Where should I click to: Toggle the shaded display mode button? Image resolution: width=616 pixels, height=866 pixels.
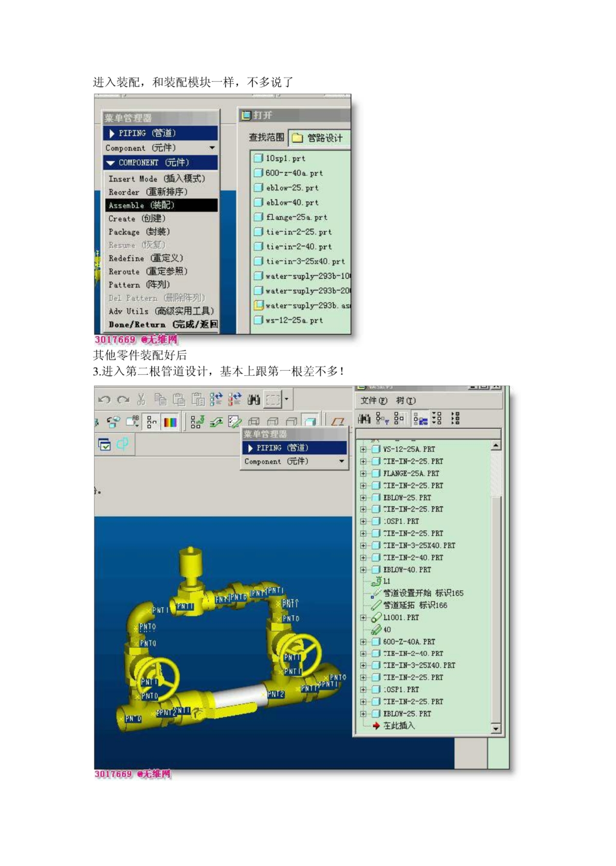[x=310, y=422]
